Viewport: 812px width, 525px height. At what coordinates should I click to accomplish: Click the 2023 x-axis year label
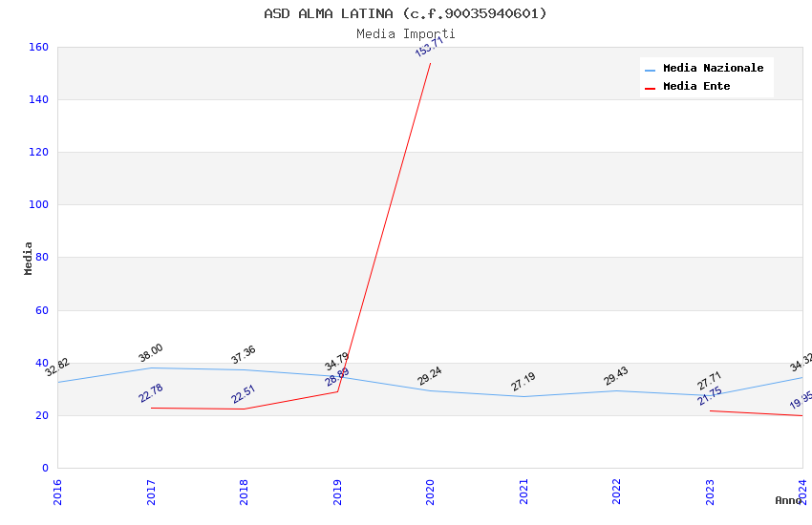pos(710,492)
